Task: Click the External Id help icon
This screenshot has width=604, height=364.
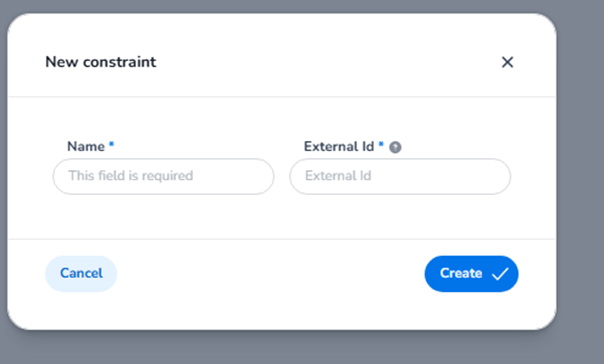Action: 395,147
